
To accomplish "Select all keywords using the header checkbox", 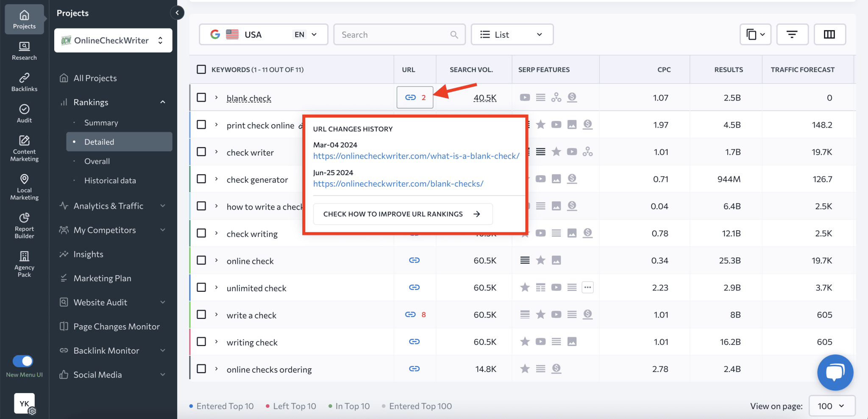I will click(201, 69).
